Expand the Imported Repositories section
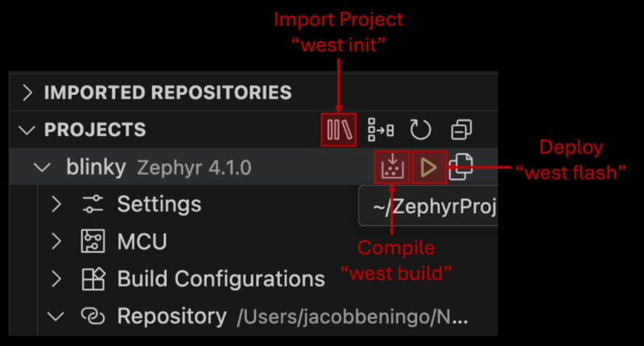This screenshot has width=644, height=346. (x=27, y=93)
